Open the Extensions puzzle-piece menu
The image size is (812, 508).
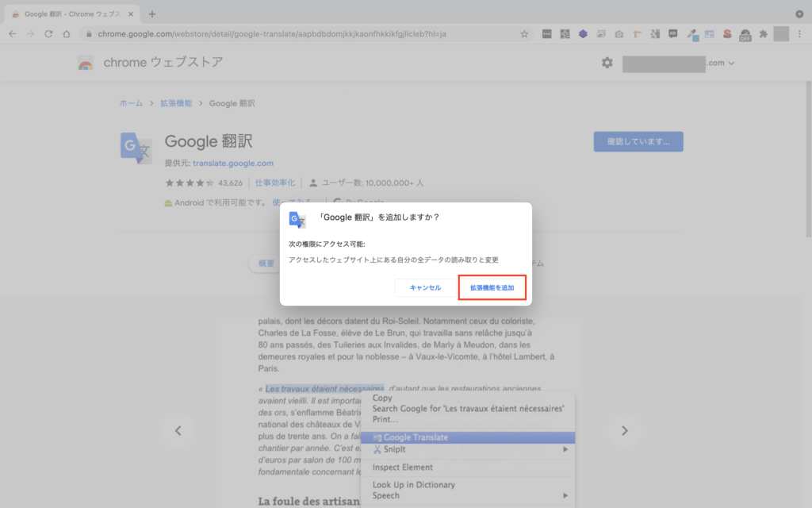764,34
